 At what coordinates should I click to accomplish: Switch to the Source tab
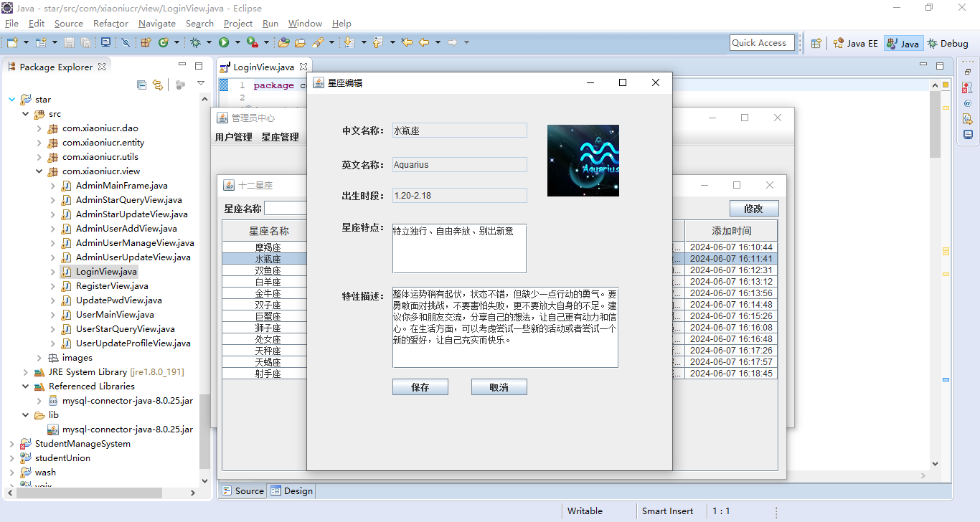tap(242, 491)
